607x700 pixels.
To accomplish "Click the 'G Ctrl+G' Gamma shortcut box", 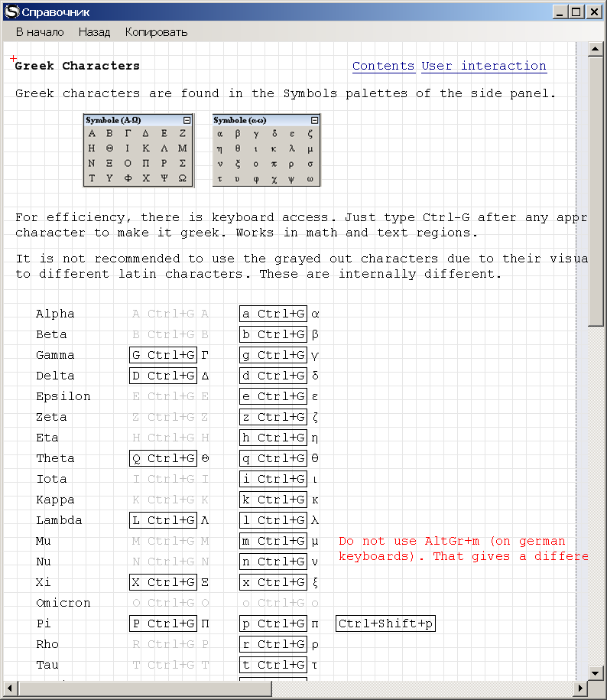I will 163,355.
